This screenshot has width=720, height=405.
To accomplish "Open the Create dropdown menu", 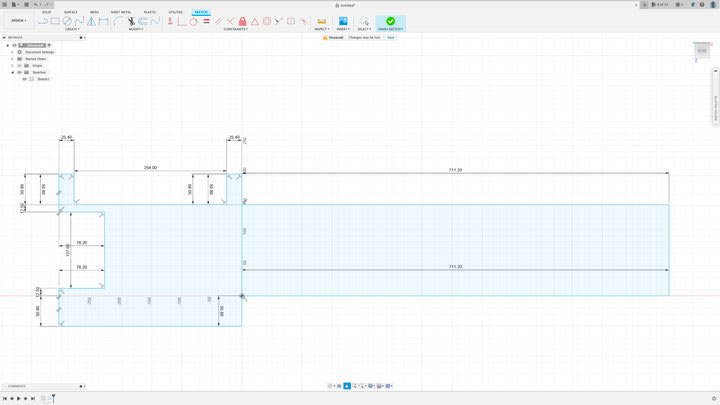I will 72,29.
